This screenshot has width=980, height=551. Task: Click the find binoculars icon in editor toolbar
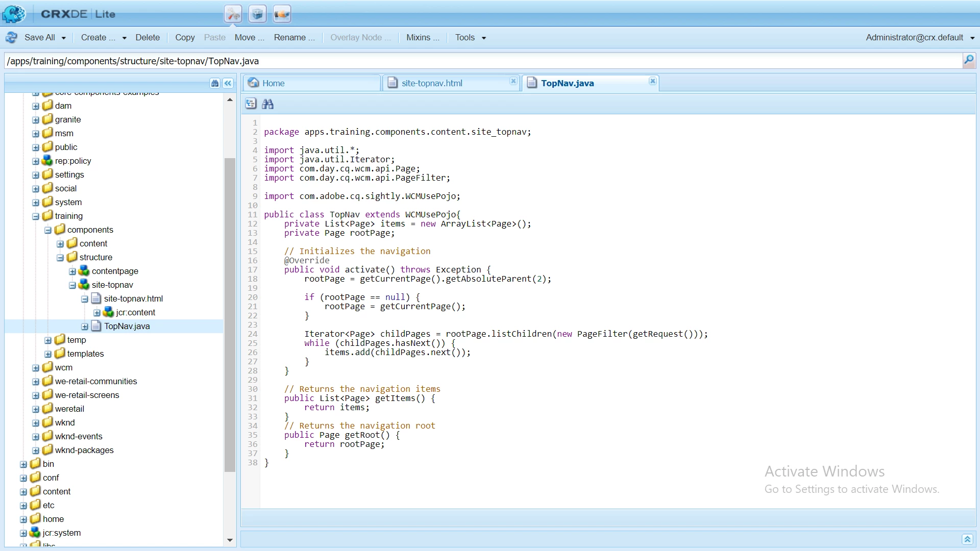(267, 104)
